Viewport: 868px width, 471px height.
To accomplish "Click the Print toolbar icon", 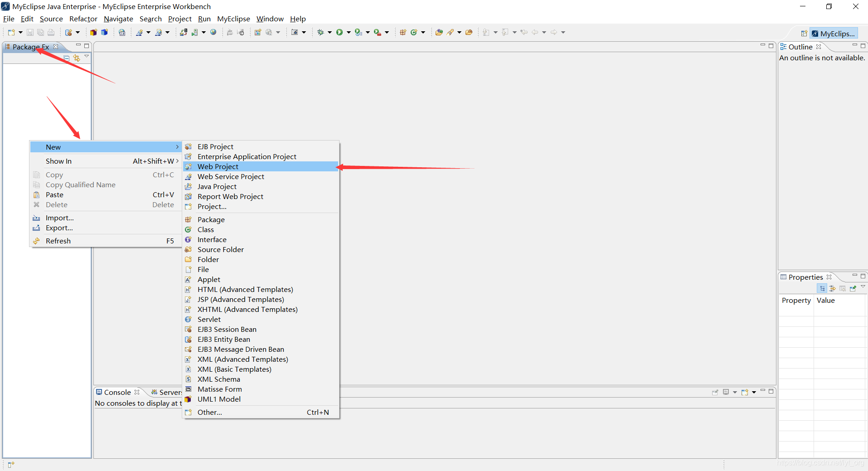I will pyautogui.click(x=51, y=32).
